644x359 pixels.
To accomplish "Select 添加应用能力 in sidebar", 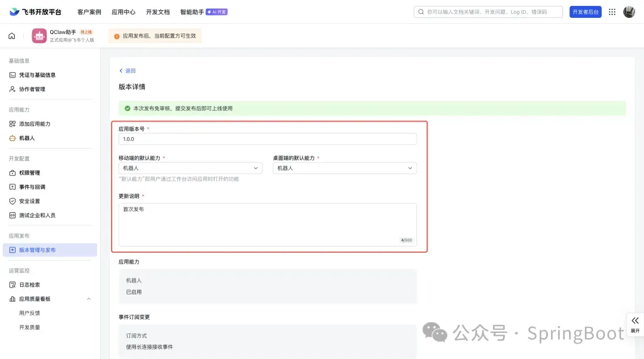I will point(35,124).
